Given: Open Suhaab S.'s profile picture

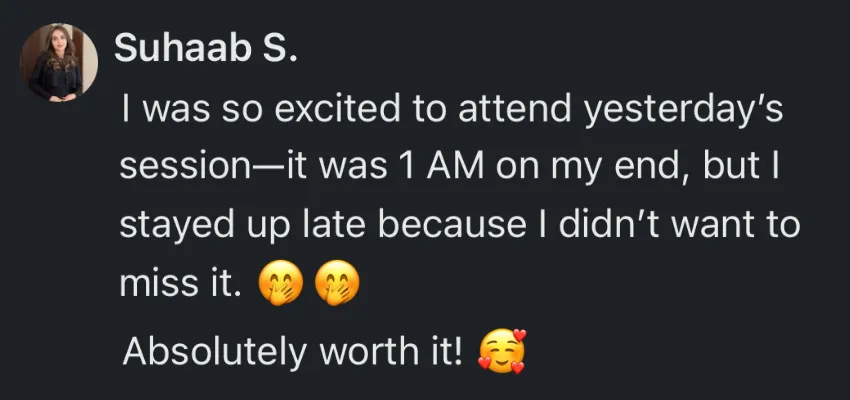Looking at the screenshot, I should (59, 62).
